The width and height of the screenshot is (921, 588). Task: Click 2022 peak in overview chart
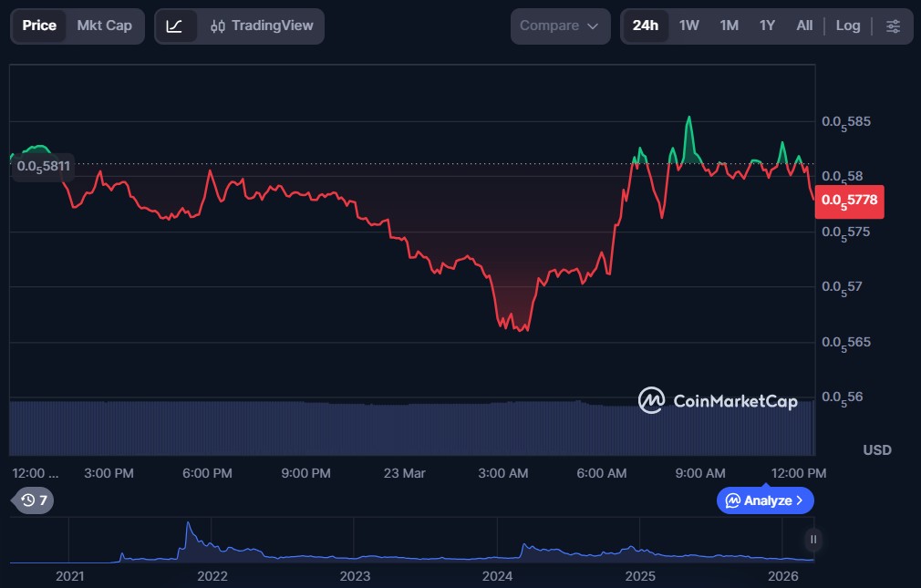188,525
